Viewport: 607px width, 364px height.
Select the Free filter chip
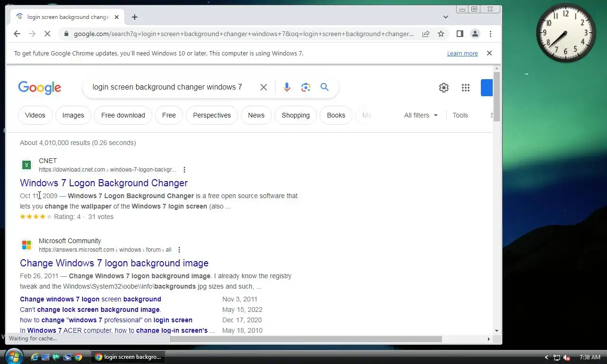click(169, 115)
